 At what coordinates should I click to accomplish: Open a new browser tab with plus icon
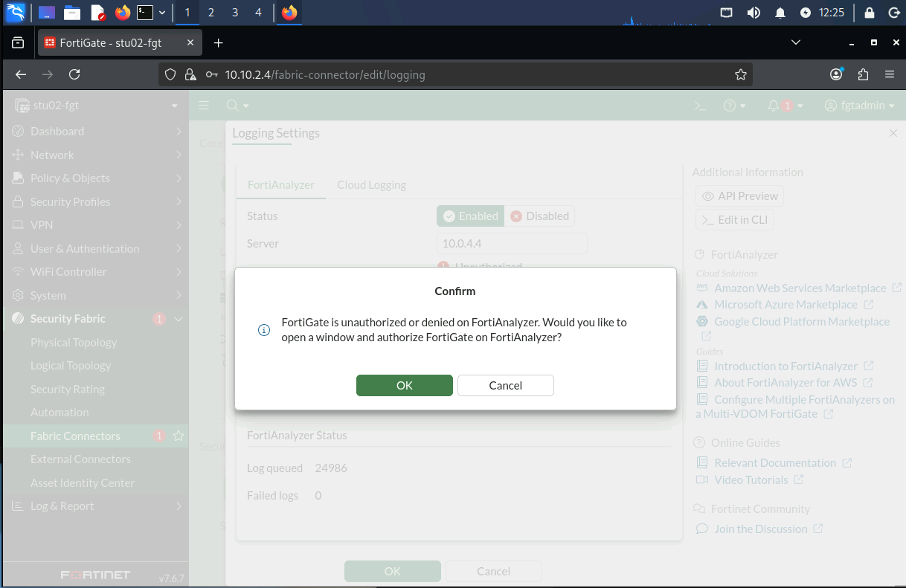pos(218,43)
